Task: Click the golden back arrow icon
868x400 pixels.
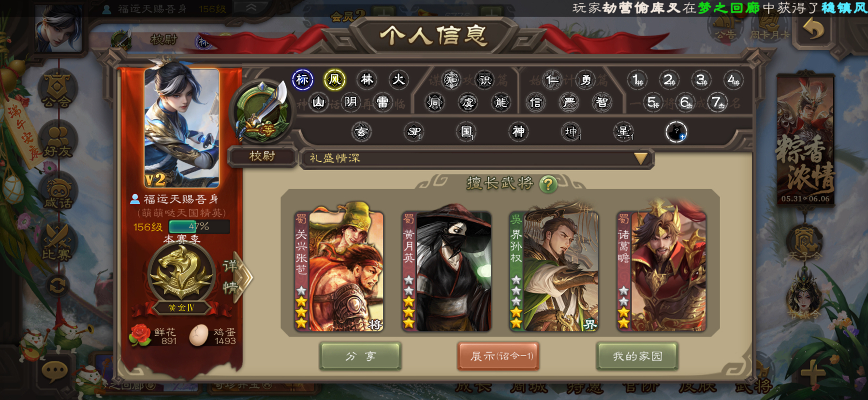Action: [814, 29]
